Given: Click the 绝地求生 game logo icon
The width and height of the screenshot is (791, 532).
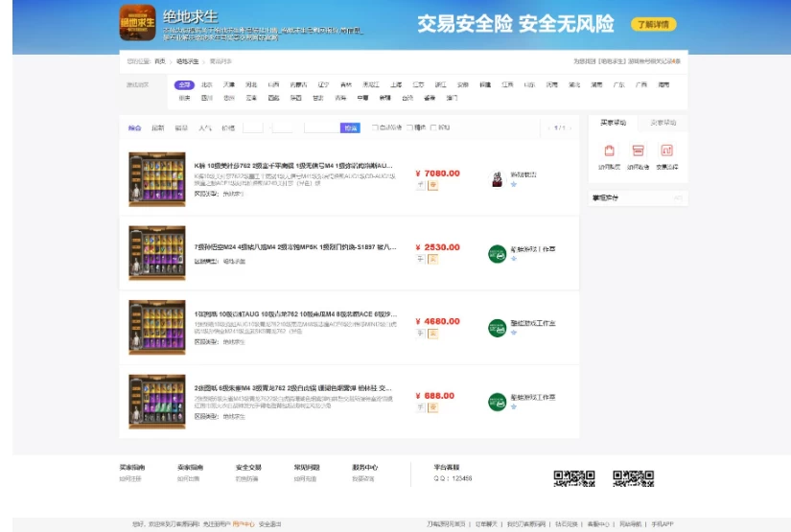Looking at the screenshot, I should click(137, 23).
